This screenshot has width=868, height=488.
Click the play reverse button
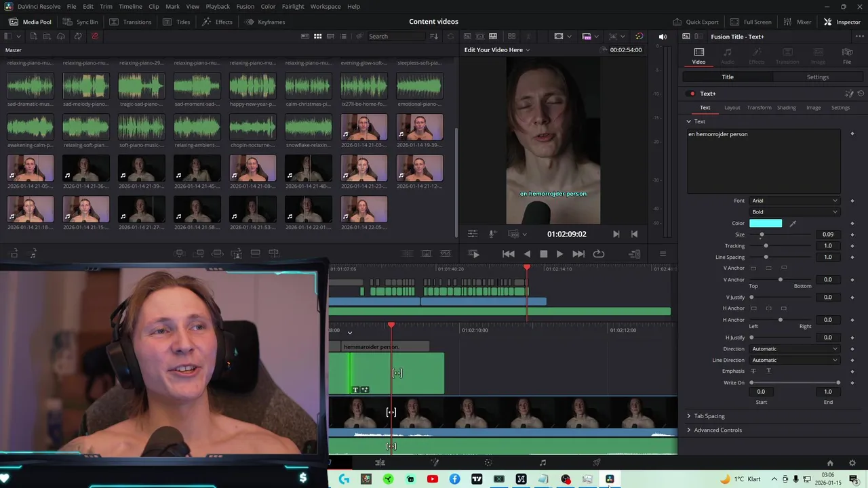coord(527,253)
